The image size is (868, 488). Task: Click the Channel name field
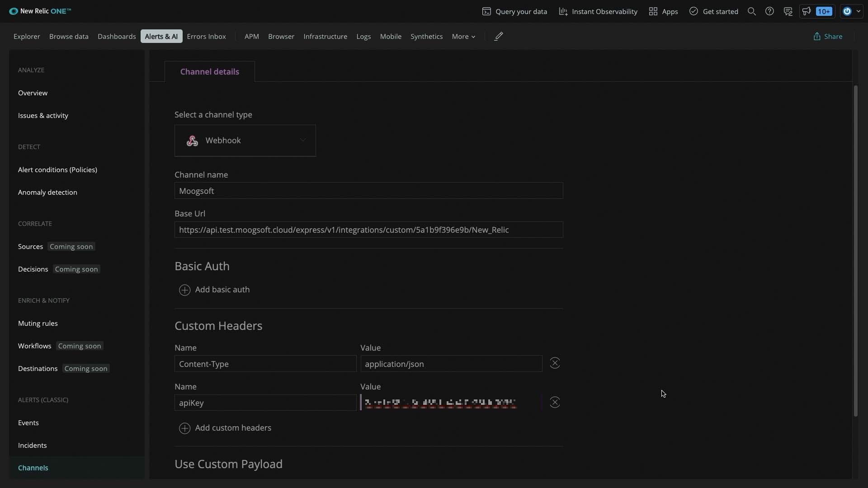click(x=369, y=191)
